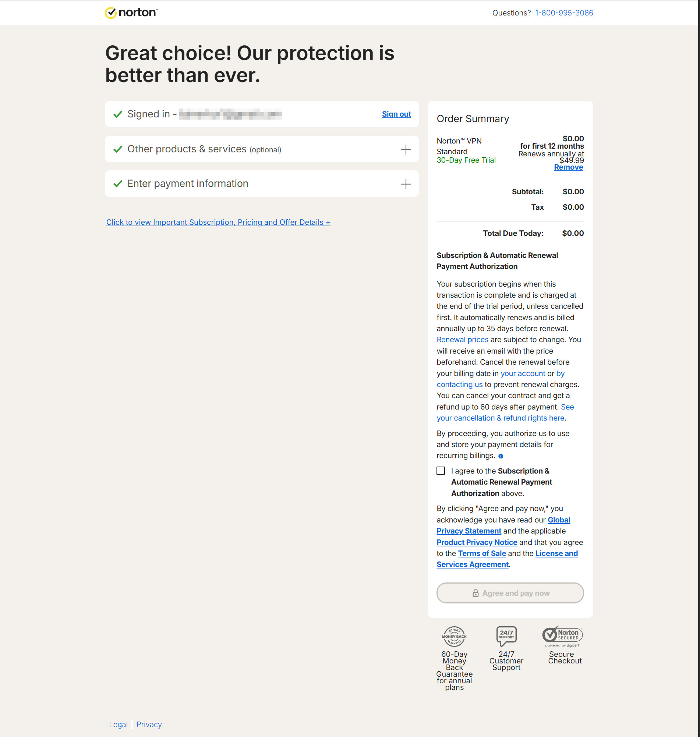Open the Legal footer link
The height and width of the screenshot is (737, 700).
click(x=118, y=724)
